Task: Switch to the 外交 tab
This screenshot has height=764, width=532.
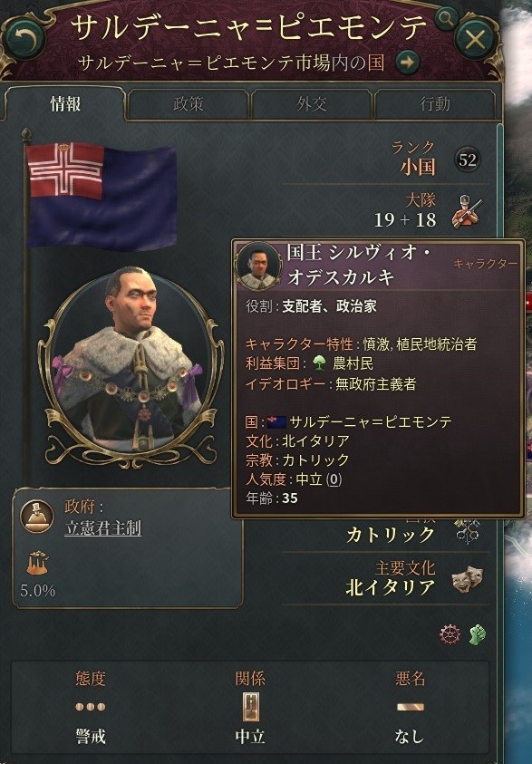Action: point(312,104)
